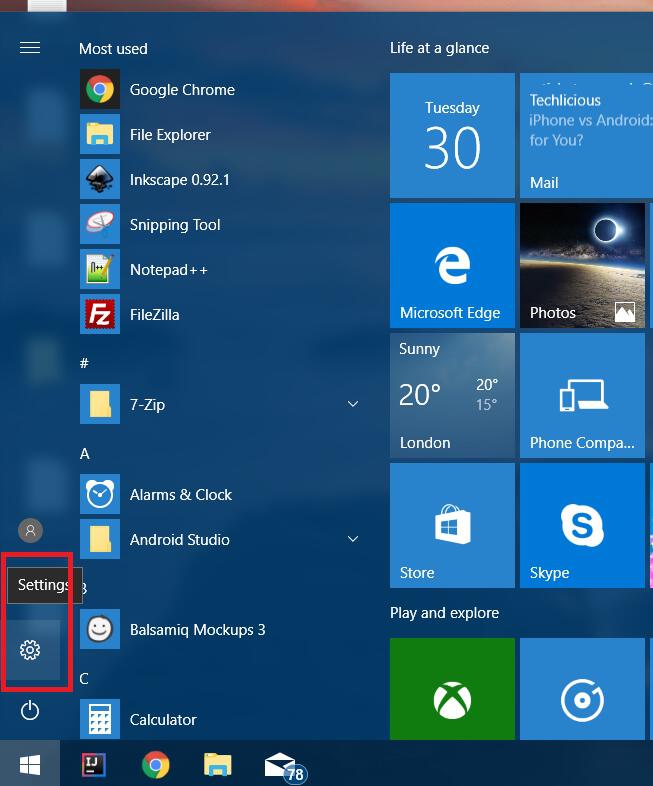Click the Windows Start button in taskbar
This screenshot has height=786, width=653.
pos(30,763)
